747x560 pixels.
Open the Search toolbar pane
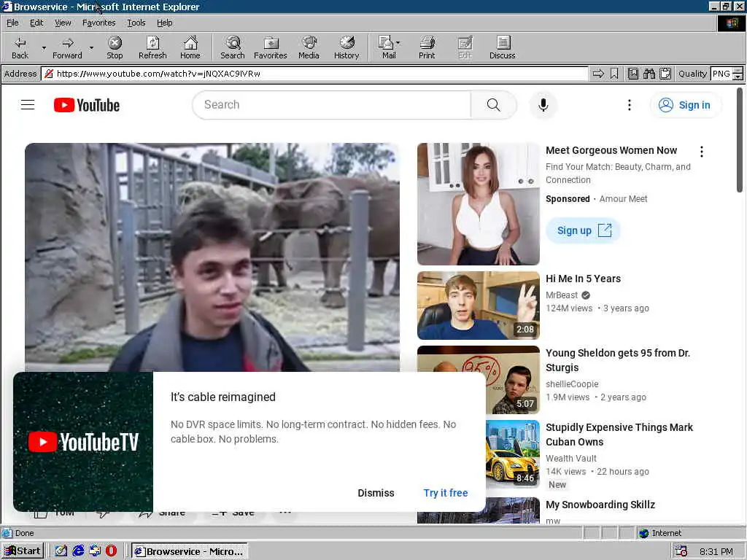233,47
